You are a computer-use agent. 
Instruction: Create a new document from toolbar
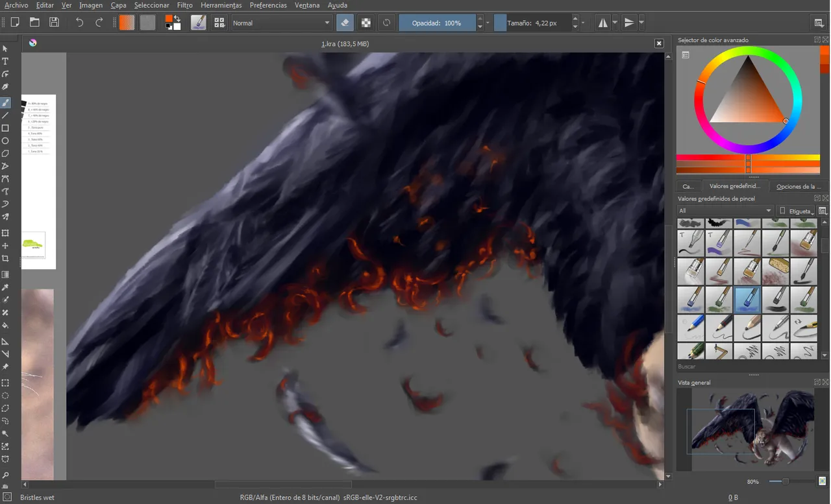pyautogui.click(x=15, y=23)
